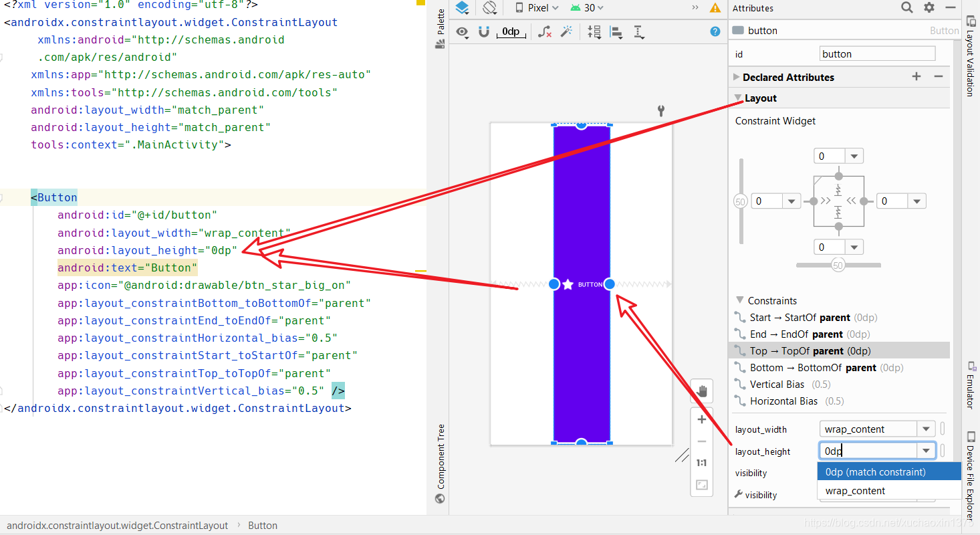Select Start → StartOf parent constraint
The height and width of the screenshot is (535, 980).
tap(839, 318)
